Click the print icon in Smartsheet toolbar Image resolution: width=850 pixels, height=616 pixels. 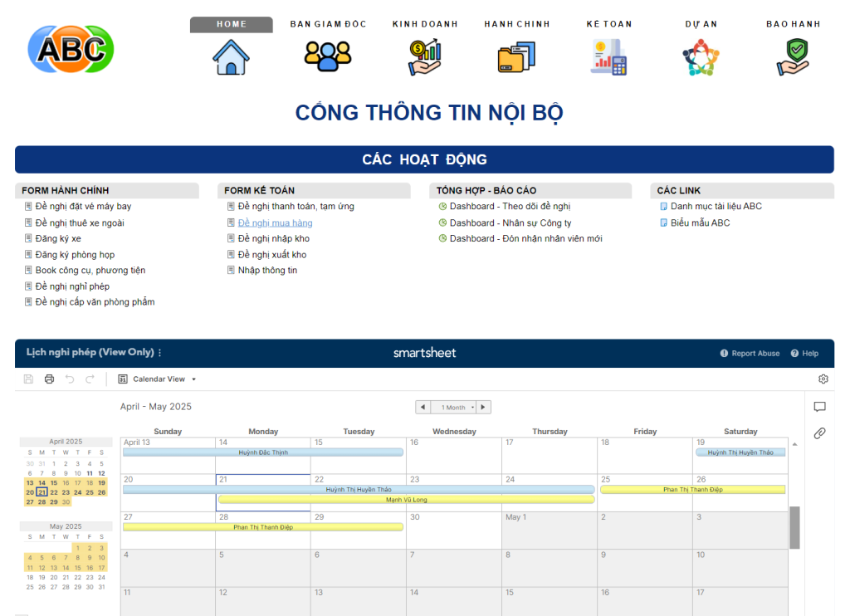click(49, 379)
